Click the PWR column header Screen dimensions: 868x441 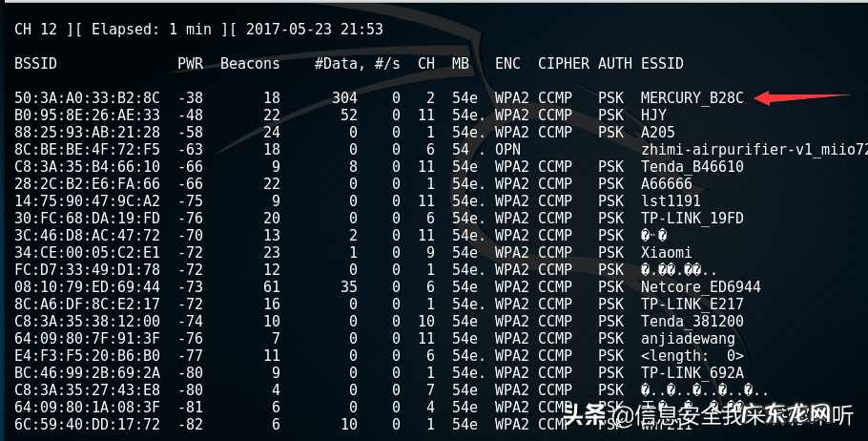click(x=190, y=63)
